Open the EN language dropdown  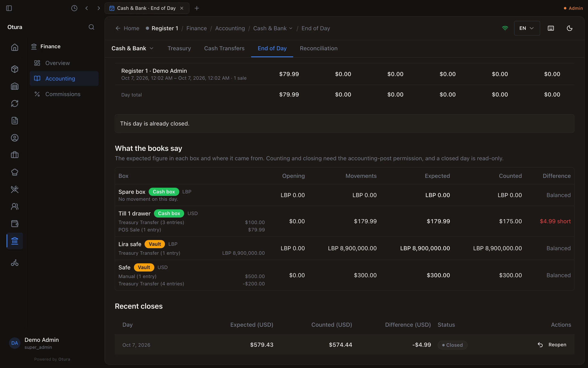pyautogui.click(x=527, y=28)
